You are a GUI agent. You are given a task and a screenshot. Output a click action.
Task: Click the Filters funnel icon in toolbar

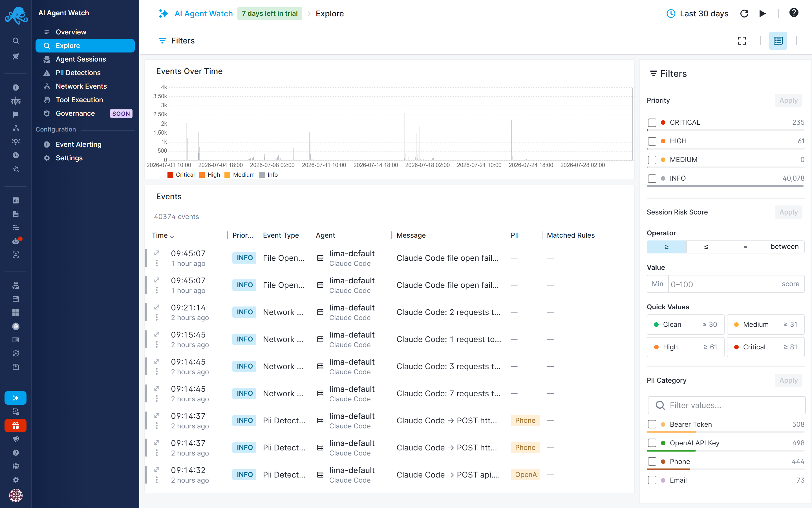(x=162, y=41)
